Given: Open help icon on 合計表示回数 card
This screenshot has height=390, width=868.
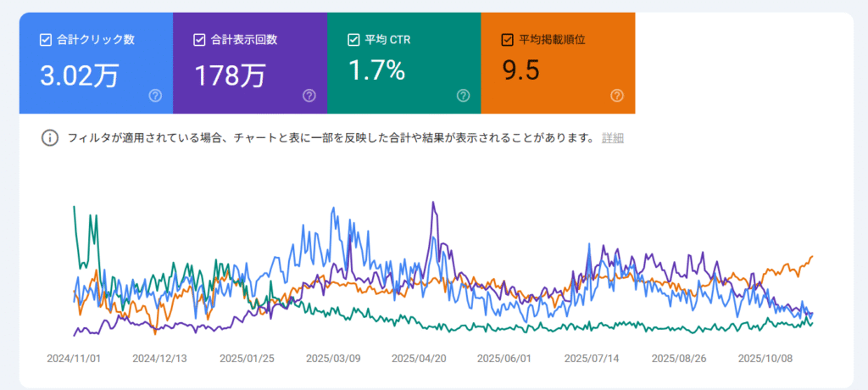Looking at the screenshot, I should [x=309, y=95].
